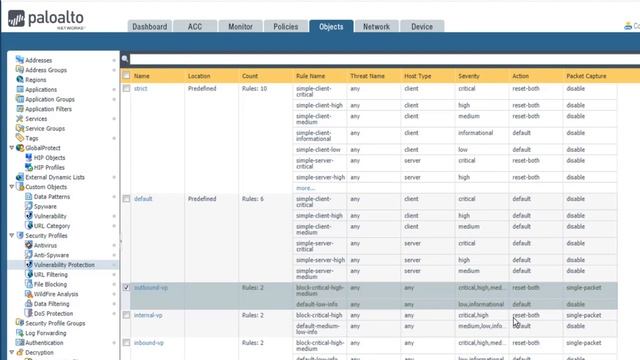640x360 pixels.
Task: Switch to the Monitor tab
Action: tap(240, 27)
